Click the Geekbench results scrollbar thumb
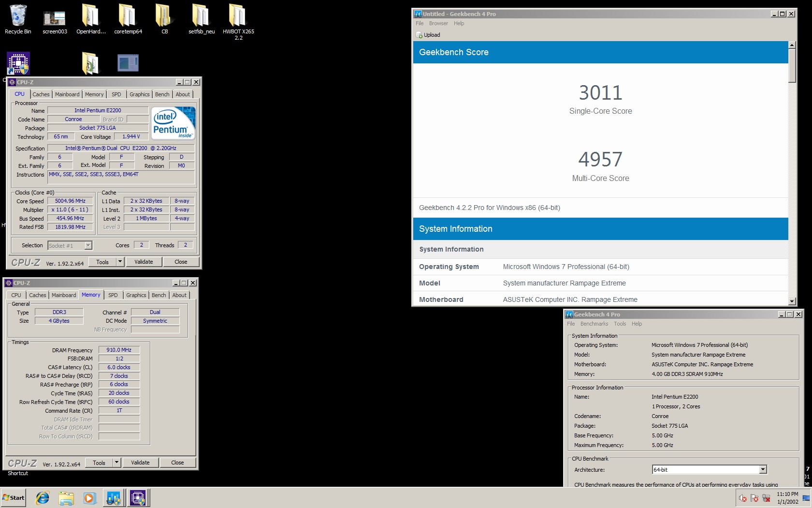This screenshot has width=812, height=508. 792,65
